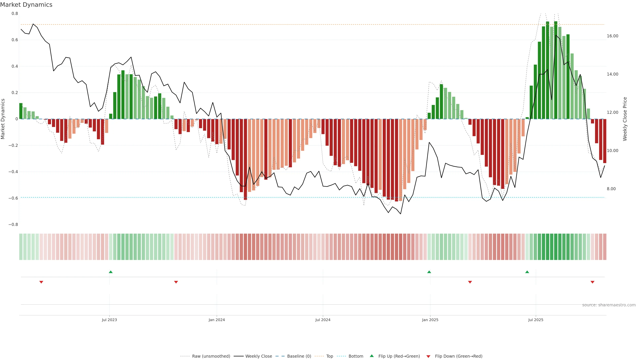Click the Flip Down legend triangle icon
The width and height of the screenshot is (644, 362).
(x=428, y=356)
